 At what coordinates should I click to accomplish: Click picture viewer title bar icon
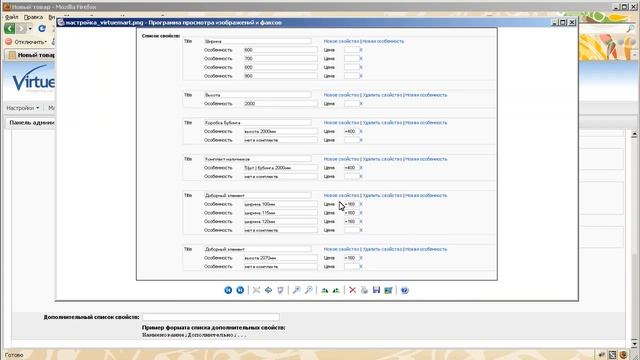(61, 22)
